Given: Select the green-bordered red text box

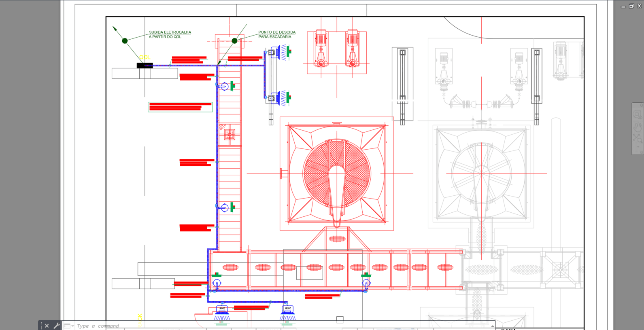Looking at the screenshot, I should tap(180, 107).
